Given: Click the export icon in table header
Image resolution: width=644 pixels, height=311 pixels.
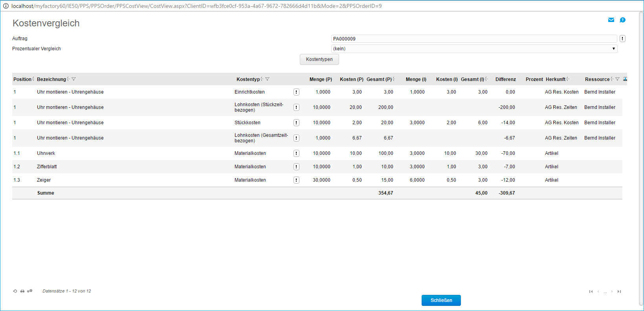Looking at the screenshot, I should [625, 79].
